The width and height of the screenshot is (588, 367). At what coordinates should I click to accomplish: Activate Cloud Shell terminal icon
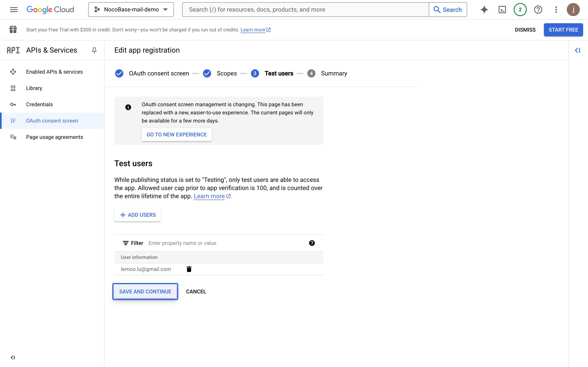click(502, 9)
